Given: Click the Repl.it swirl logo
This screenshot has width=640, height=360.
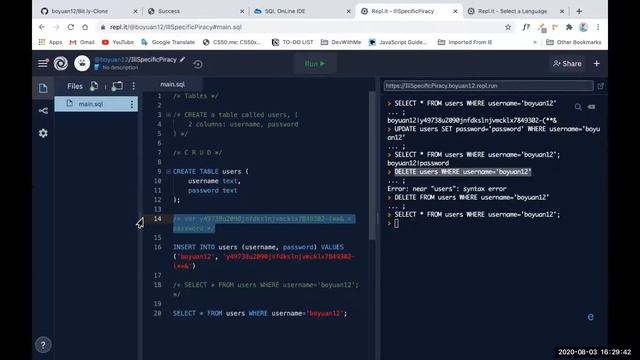Looking at the screenshot, I should coord(61,63).
